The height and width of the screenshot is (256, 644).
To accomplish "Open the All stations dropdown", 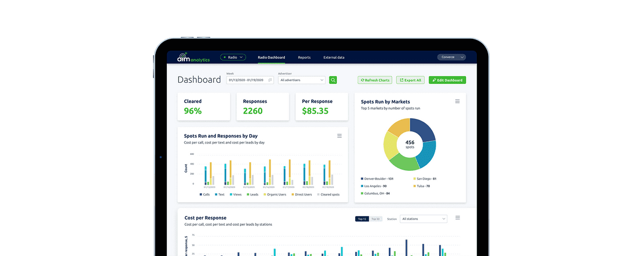I will (x=424, y=219).
